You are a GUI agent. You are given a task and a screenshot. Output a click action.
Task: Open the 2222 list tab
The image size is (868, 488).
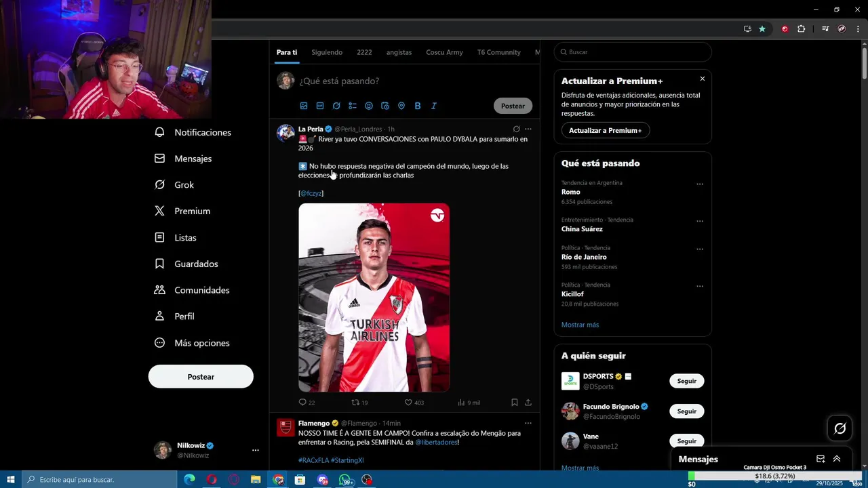pos(364,52)
